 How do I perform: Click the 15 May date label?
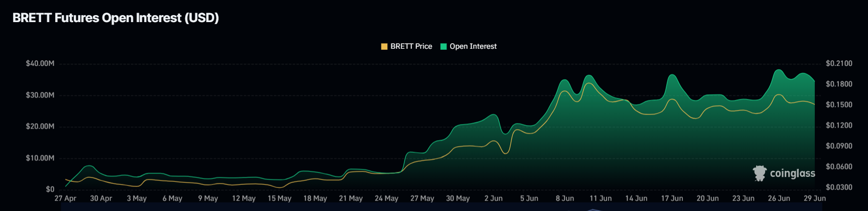pos(279,198)
